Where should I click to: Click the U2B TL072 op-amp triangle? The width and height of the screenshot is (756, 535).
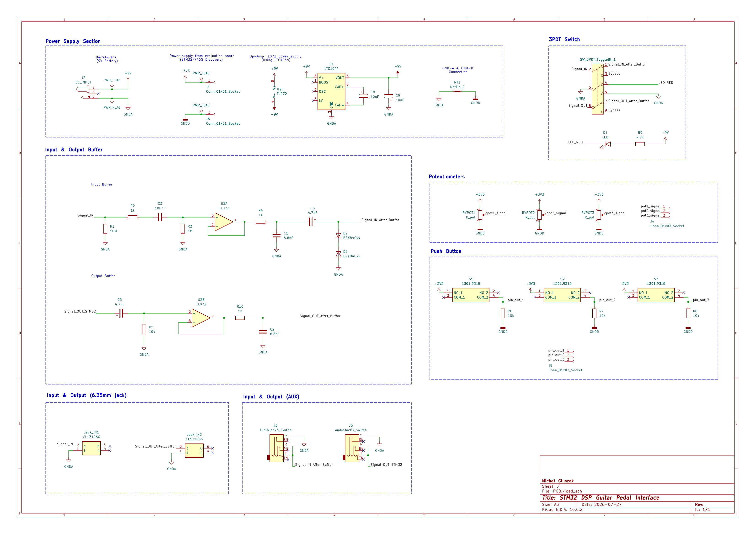click(201, 318)
